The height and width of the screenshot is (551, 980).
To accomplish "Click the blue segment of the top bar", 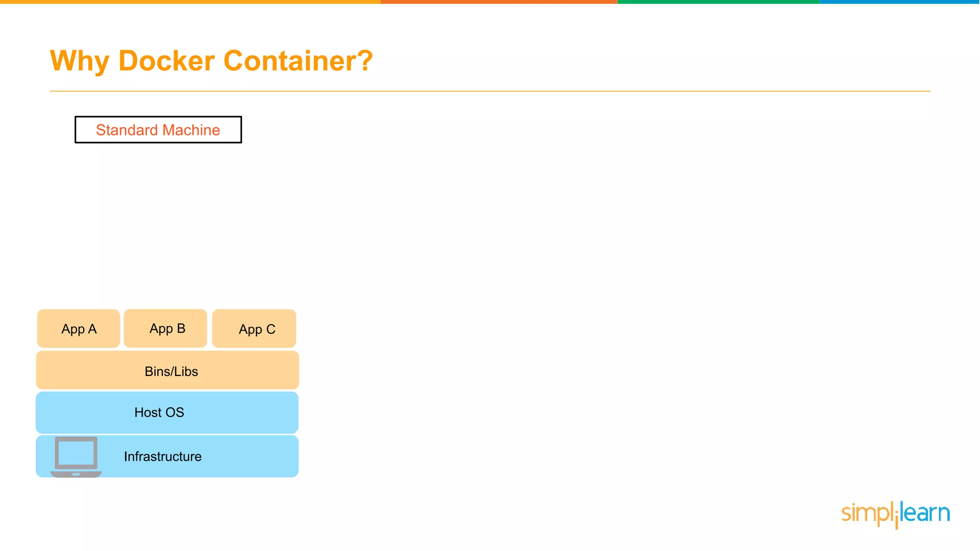I will click(900, 2).
